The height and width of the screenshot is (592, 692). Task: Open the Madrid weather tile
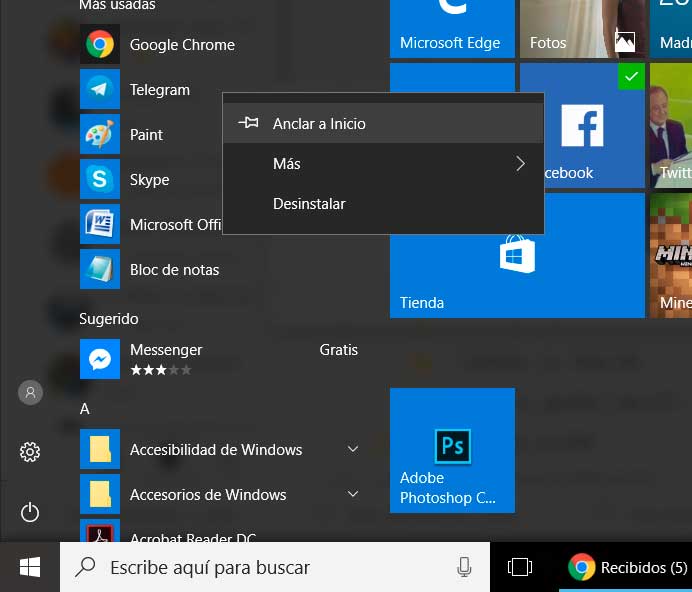(x=671, y=29)
